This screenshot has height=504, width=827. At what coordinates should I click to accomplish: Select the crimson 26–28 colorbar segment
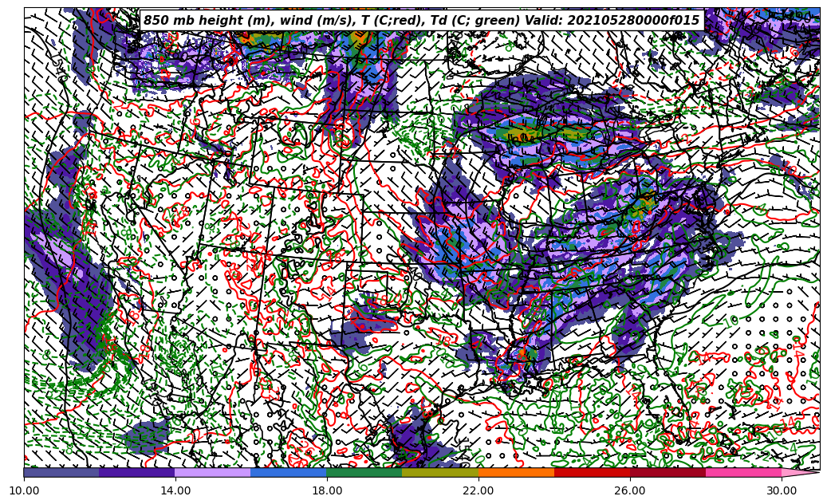click(x=668, y=472)
